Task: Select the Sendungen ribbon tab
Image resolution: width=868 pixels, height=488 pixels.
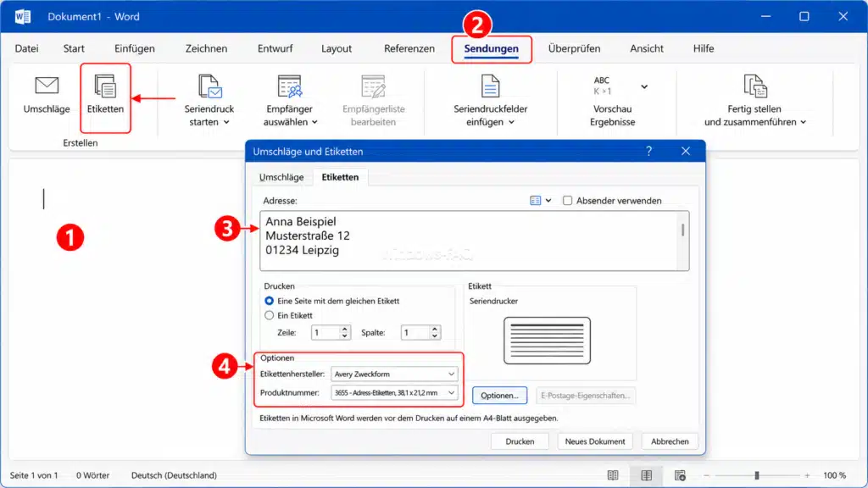Action: (x=492, y=48)
